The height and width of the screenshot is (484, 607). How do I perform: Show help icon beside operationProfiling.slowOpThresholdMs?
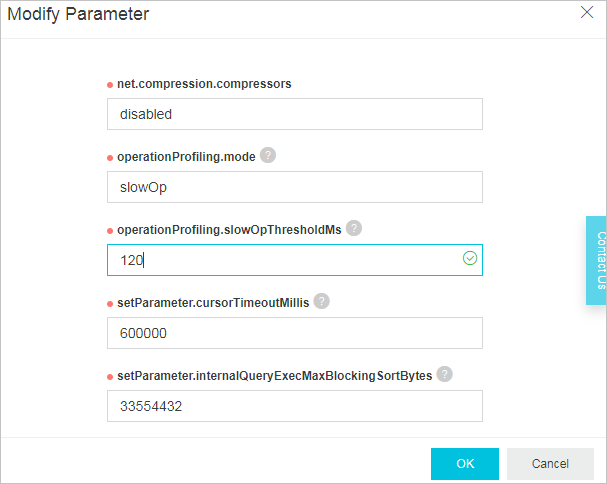tap(354, 228)
